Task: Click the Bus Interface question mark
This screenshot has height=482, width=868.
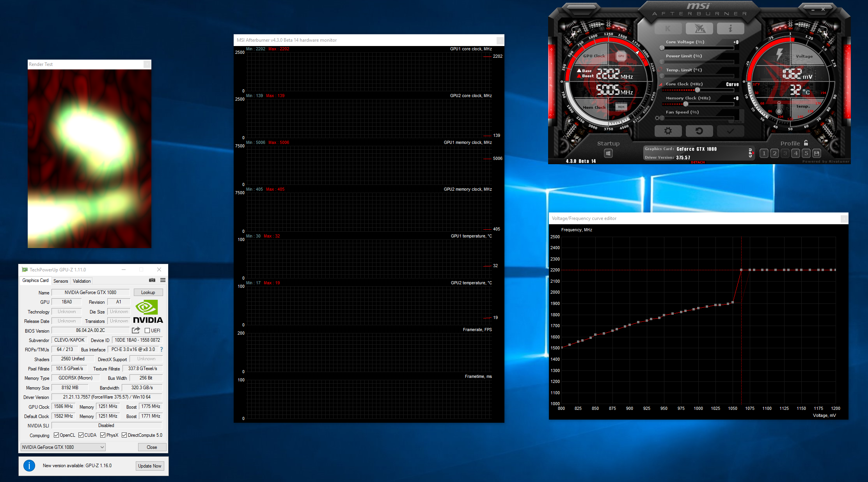Action: click(x=162, y=349)
